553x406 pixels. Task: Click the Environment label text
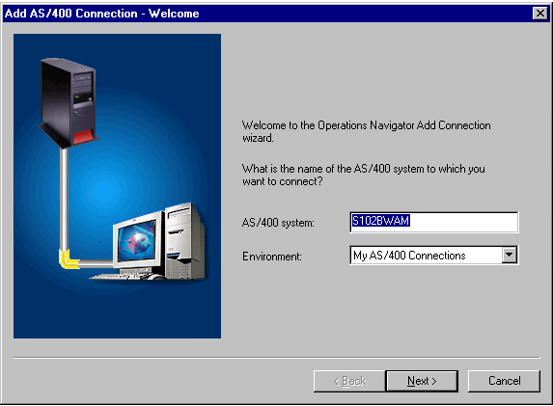(x=272, y=256)
